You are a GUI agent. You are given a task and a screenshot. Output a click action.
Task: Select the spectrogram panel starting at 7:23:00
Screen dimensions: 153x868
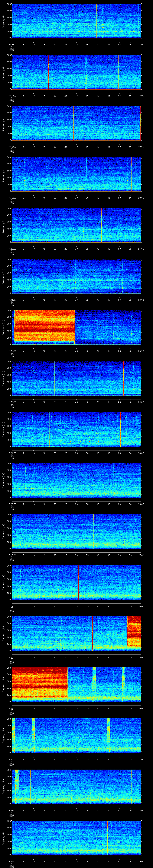[x=76, y=378]
